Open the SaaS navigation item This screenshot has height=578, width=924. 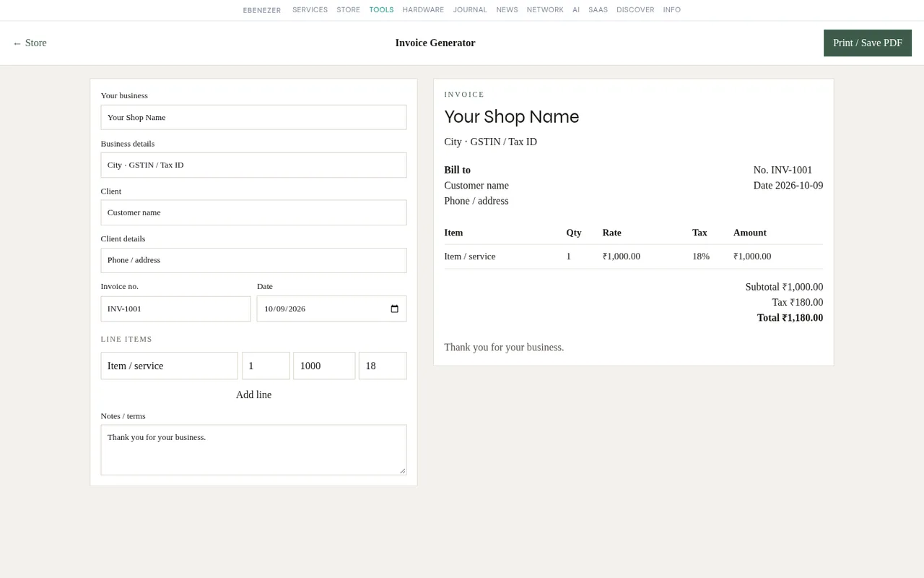[598, 10]
